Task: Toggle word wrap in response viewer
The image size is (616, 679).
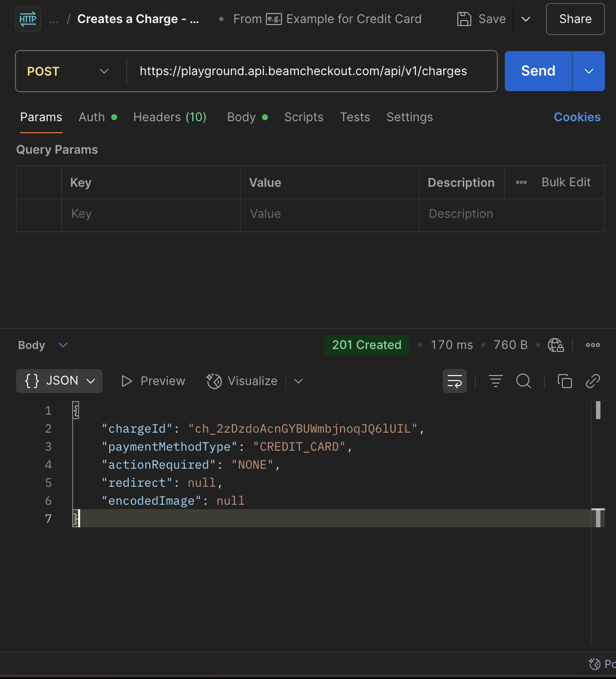Action: click(455, 381)
